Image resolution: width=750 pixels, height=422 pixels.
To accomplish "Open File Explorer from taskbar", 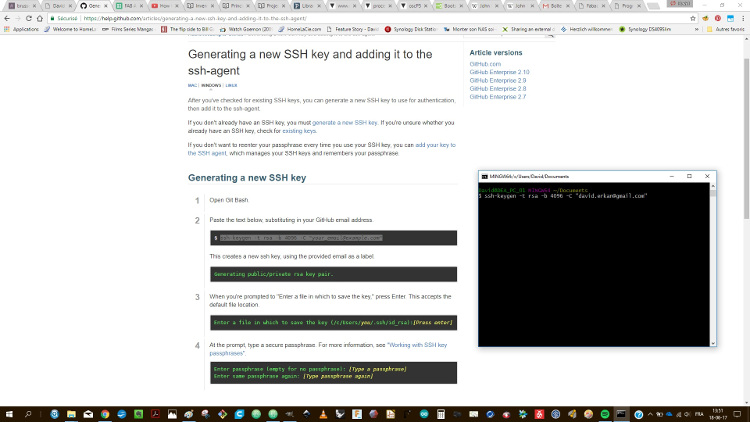I will pyautogui.click(x=71, y=414).
